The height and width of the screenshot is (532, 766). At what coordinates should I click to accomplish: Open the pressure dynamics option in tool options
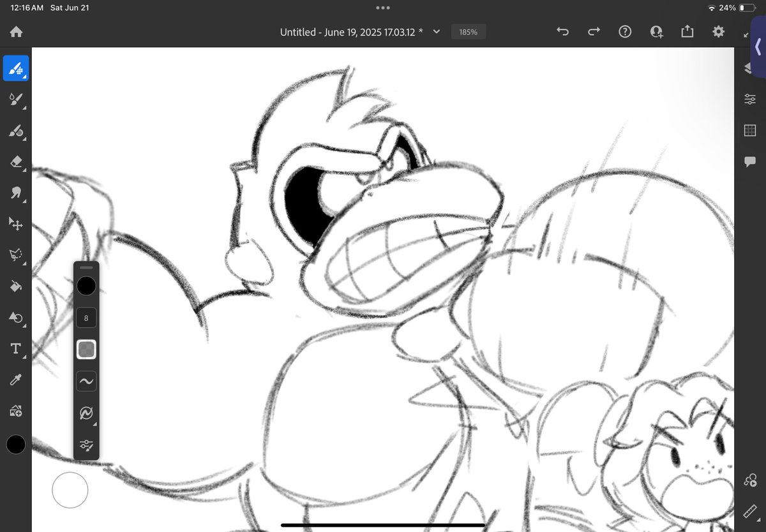point(86,413)
